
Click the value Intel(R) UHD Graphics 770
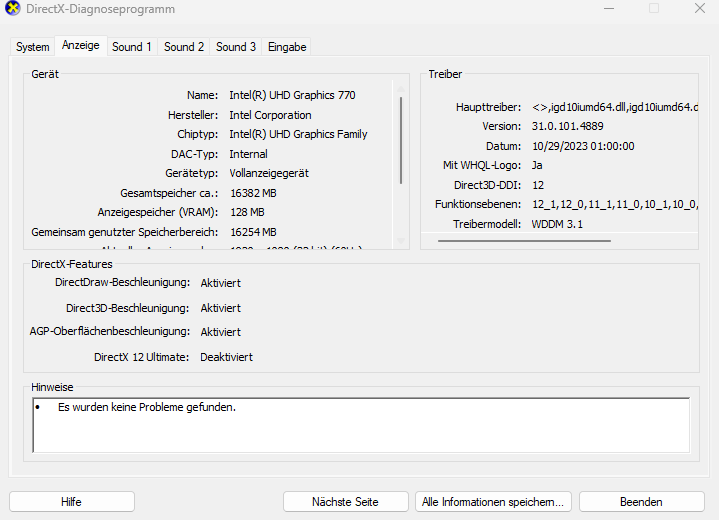(x=292, y=95)
